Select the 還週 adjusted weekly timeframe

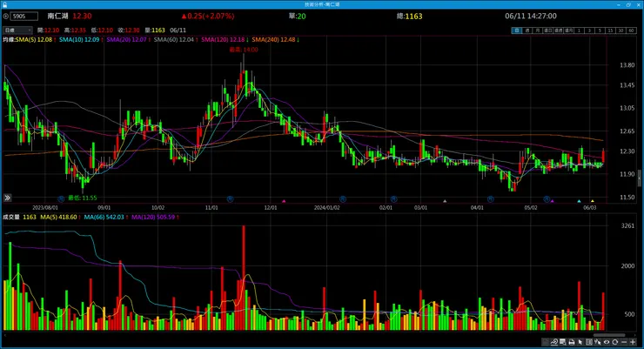[558, 30]
